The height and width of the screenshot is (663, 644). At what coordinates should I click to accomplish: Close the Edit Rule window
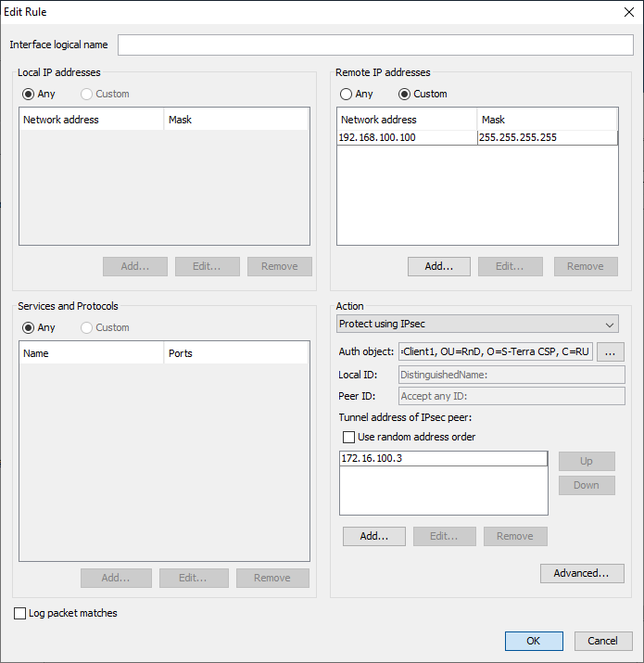pyautogui.click(x=629, y=12)
